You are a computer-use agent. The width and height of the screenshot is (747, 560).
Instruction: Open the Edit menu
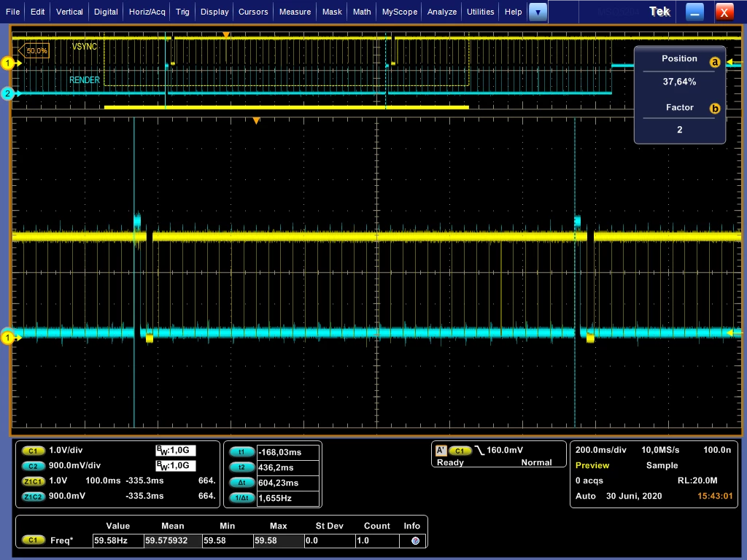coord(38,12)
